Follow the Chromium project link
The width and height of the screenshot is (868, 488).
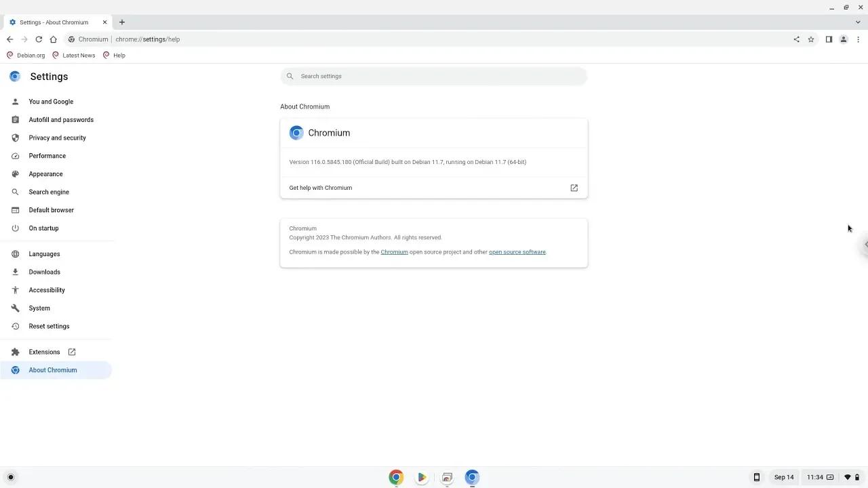click(x=394, y=252)
